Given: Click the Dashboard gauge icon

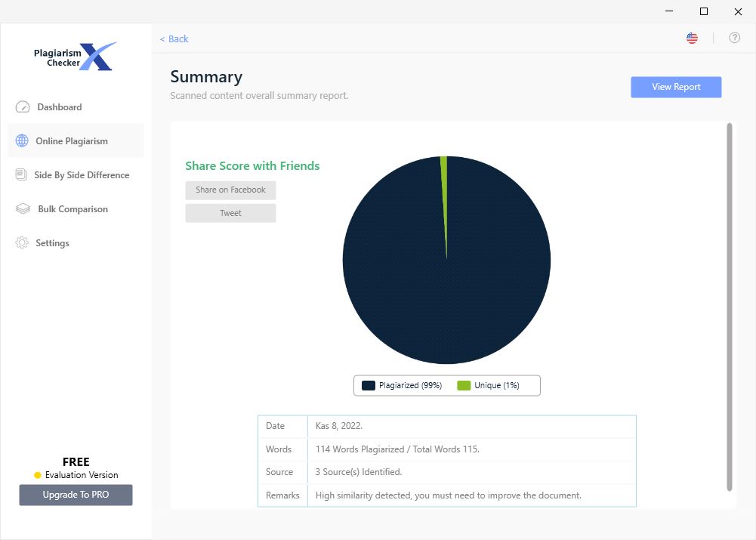Looking at the screenshot, I should 23,107.
